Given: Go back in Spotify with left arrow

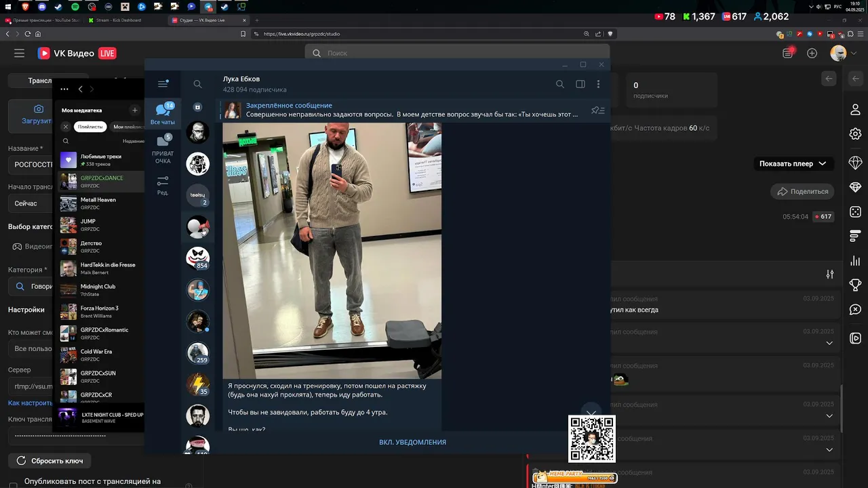Looking at the screenshot, I should point(80,89).
